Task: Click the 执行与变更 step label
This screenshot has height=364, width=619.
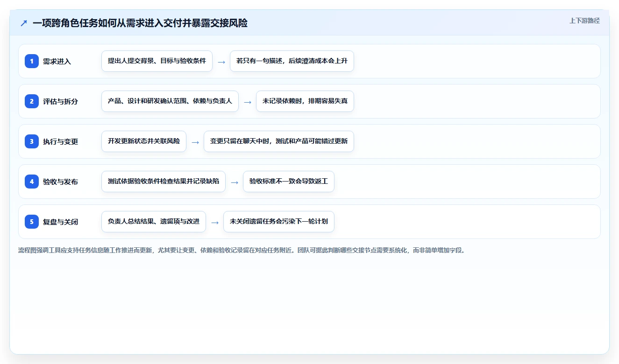Action: pyautogui.click(x=60, y=141)
